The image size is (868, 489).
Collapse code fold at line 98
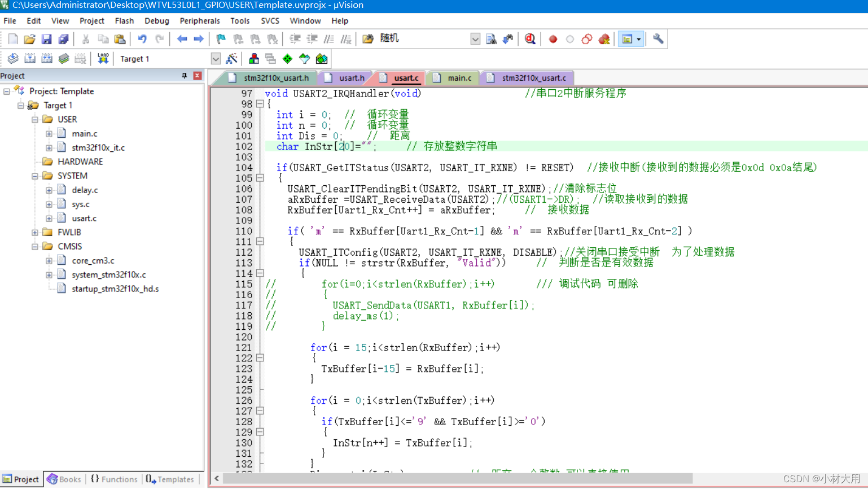coord(260,104)
